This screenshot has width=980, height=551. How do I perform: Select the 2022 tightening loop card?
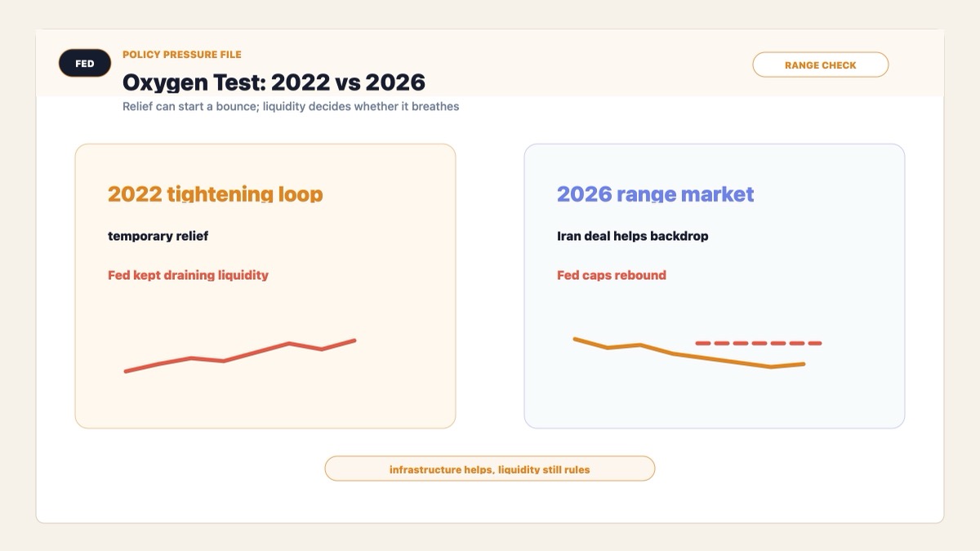point(265,286)
